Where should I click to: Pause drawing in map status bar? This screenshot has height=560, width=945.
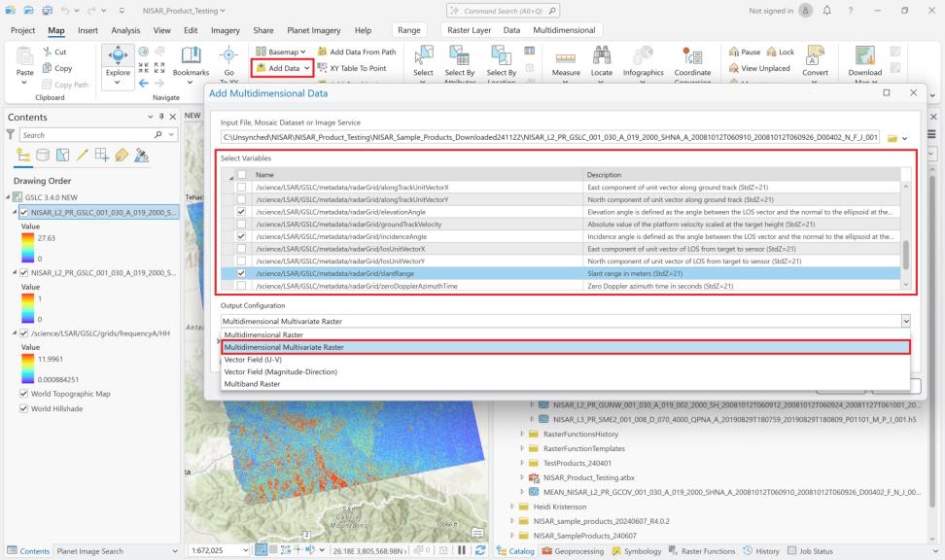pos(462,549)
